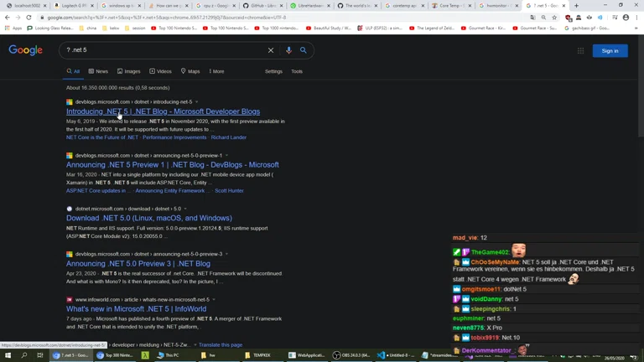Switch to OBS 24.0.3 in taskbar
644x362 pixels.
click(x=351, y=355)
